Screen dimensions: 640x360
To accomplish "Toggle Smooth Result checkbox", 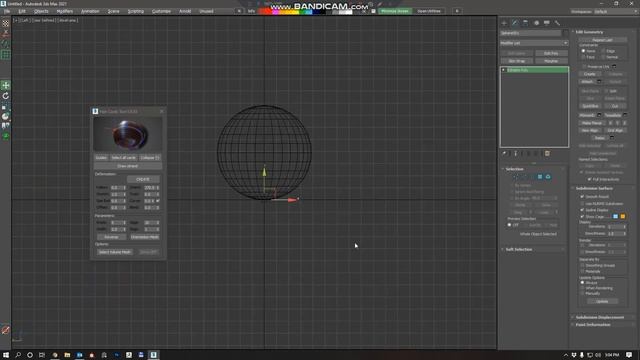I will pyautogui.click(x=582, y=197).
